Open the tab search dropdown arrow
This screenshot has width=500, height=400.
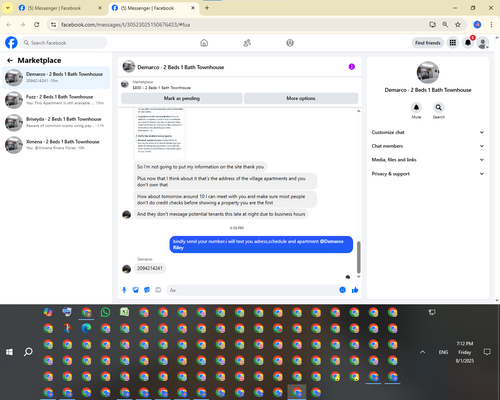click(x=8, y=8)
